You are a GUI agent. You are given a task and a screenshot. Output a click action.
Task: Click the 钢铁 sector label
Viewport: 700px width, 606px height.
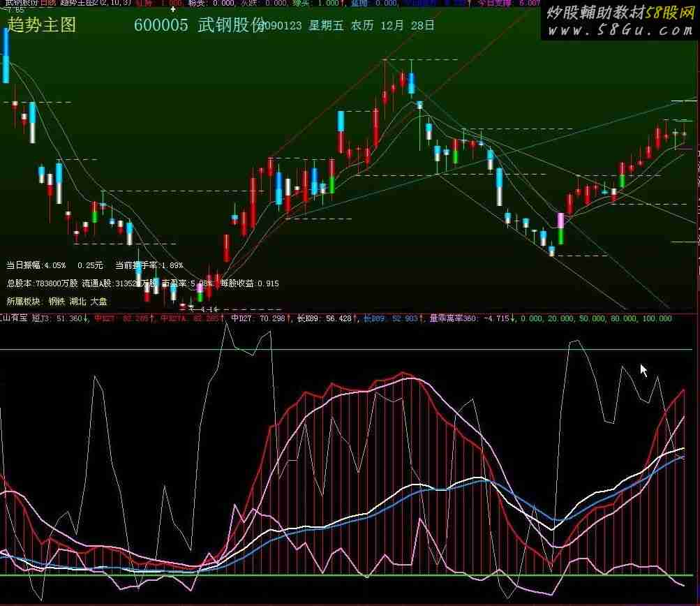57,302
